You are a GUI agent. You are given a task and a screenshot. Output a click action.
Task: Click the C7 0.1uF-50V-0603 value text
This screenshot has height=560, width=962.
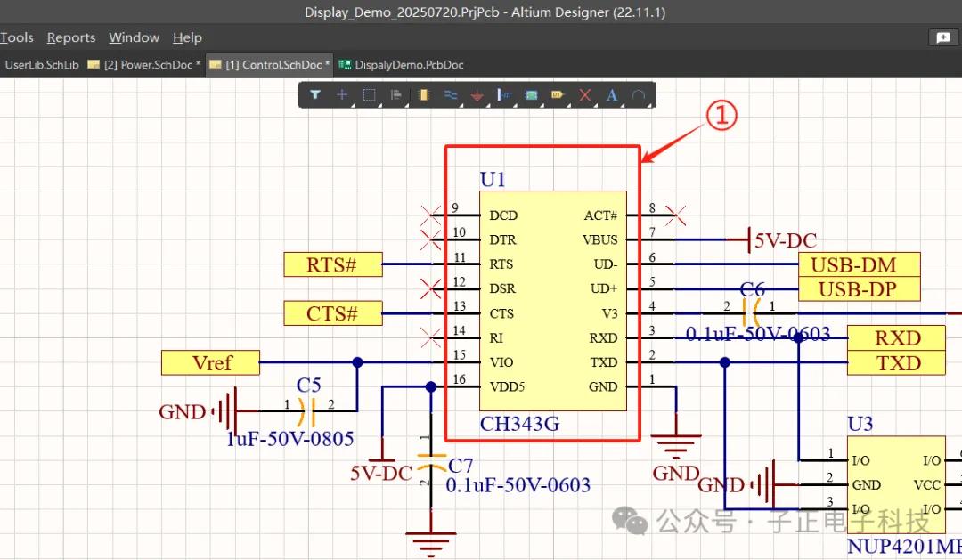click(x=518, y=485)
